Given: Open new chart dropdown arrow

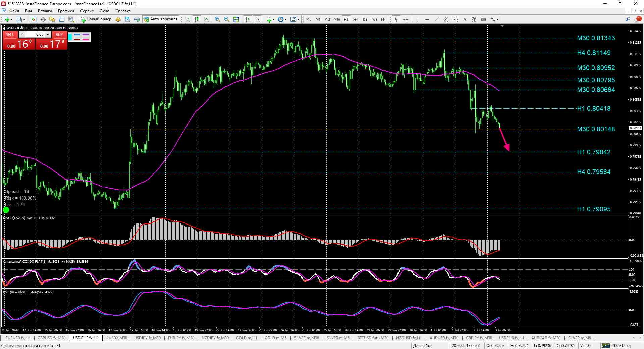Looking at the screenshot, I should point(12,19).
